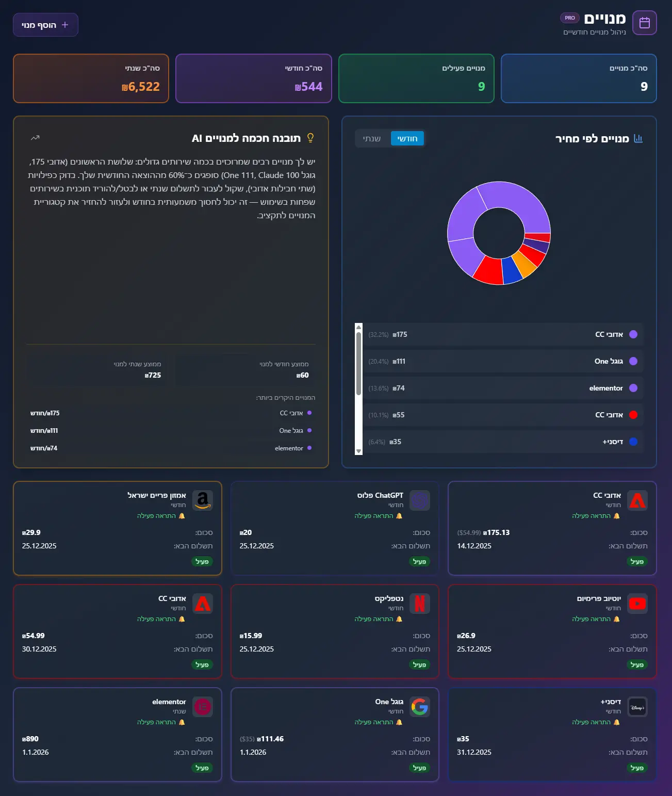This screenshot has height=796, width=672.
Task: Switch the chart to חודשי view
Action: 407,138
